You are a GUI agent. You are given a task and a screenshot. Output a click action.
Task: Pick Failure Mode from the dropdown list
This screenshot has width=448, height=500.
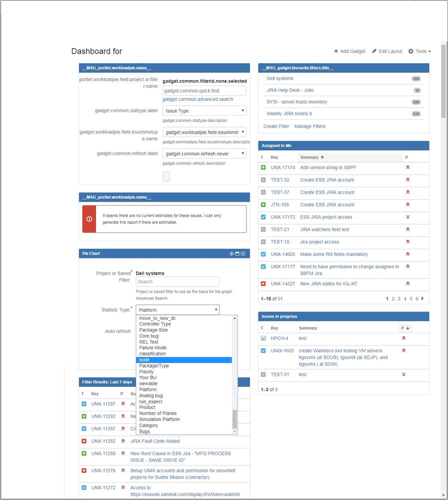[x=184, y=348]
